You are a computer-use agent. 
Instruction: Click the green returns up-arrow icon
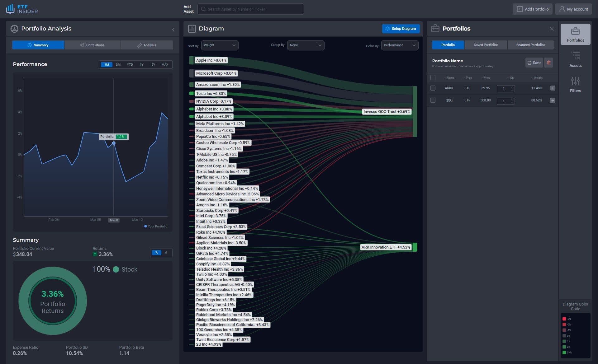click(95, 254)
